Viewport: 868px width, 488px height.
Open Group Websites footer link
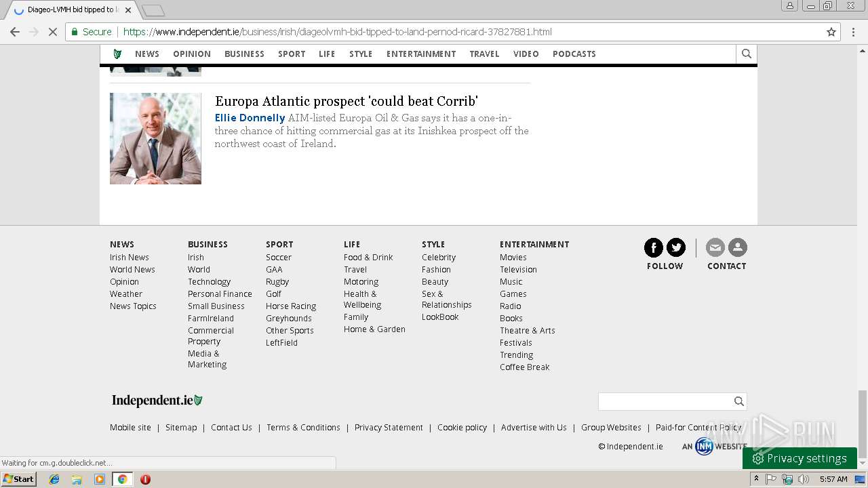tap(611, 428)
